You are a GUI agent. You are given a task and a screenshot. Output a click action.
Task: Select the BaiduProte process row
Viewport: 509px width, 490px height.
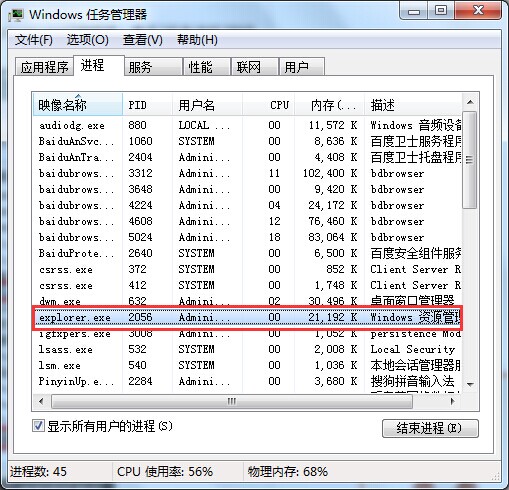[248, 253]
